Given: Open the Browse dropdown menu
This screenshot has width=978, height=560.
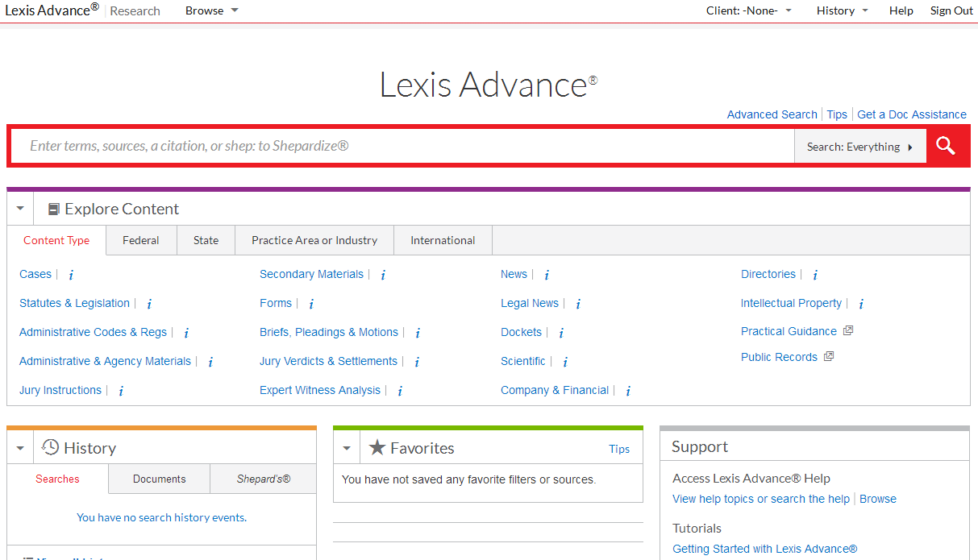Looking at the screenshot, I should tap(212, 10).
